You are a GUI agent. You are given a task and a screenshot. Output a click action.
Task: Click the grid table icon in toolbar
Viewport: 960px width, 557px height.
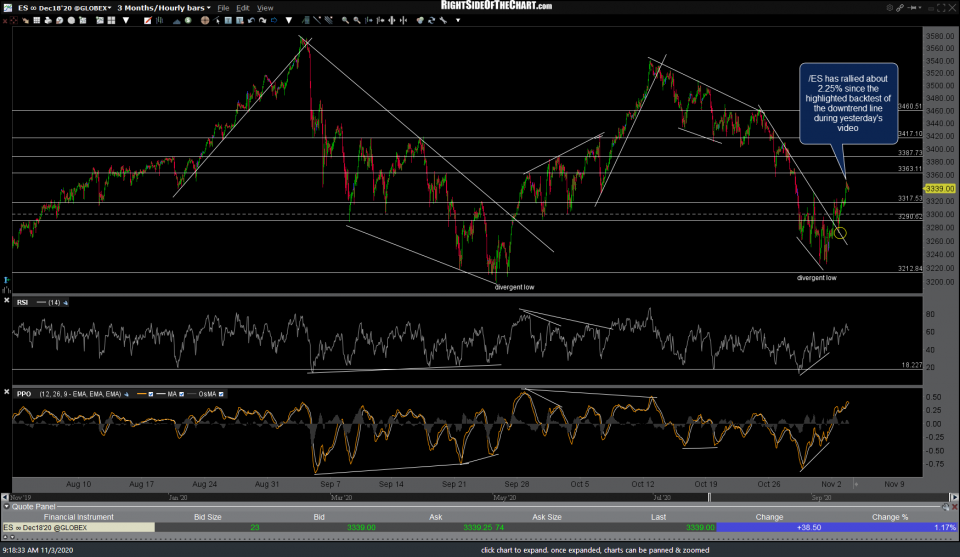click(37, 20)
